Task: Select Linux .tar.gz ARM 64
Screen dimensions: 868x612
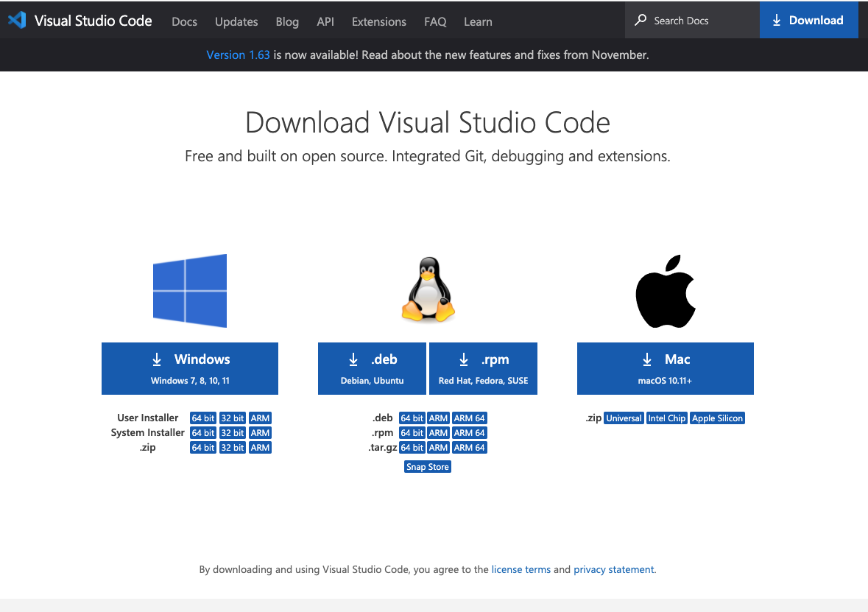Action: (470, 448)
